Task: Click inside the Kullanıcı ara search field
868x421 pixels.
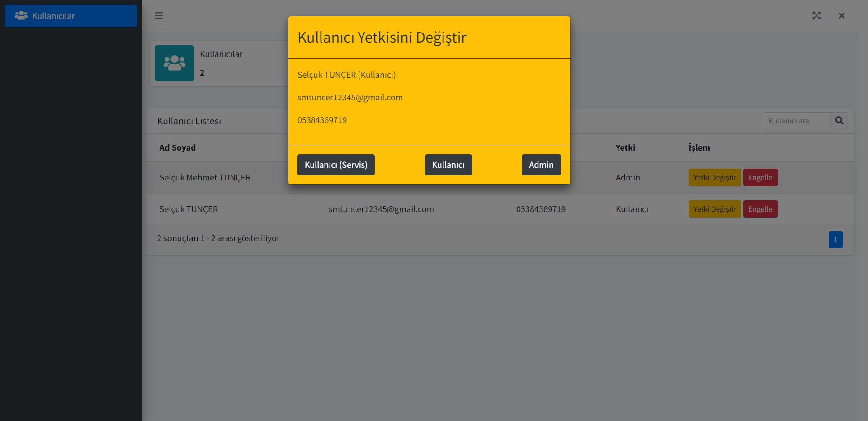Action: [796, 121]
